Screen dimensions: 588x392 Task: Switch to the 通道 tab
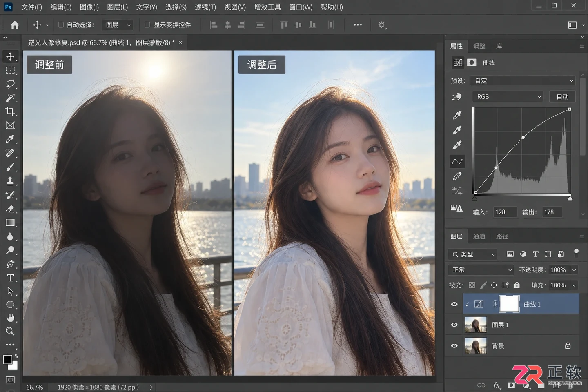click(479, 236)
